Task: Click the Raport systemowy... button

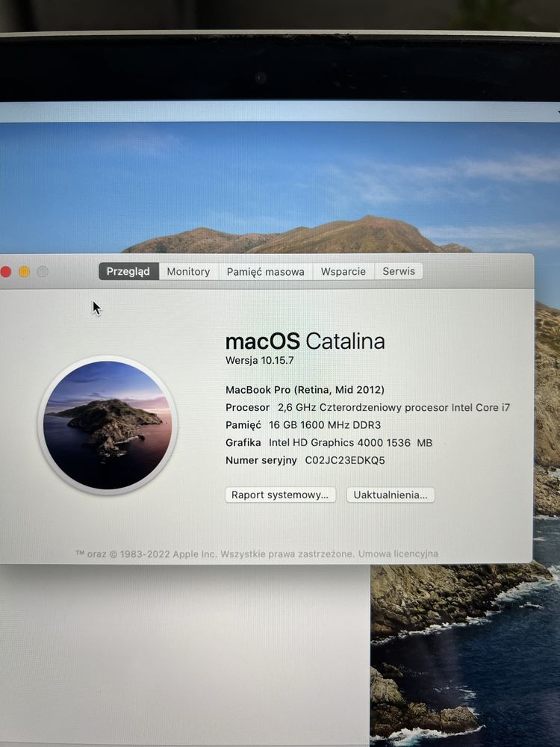Action: coord(280,495)
